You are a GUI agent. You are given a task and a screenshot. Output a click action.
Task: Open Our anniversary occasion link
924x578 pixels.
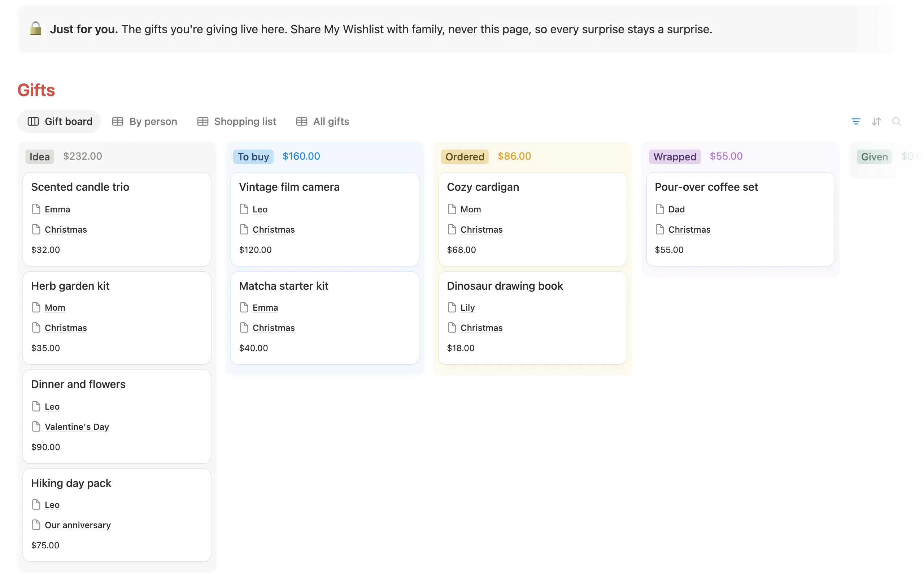pyautogui.click(x=78, y=525)
